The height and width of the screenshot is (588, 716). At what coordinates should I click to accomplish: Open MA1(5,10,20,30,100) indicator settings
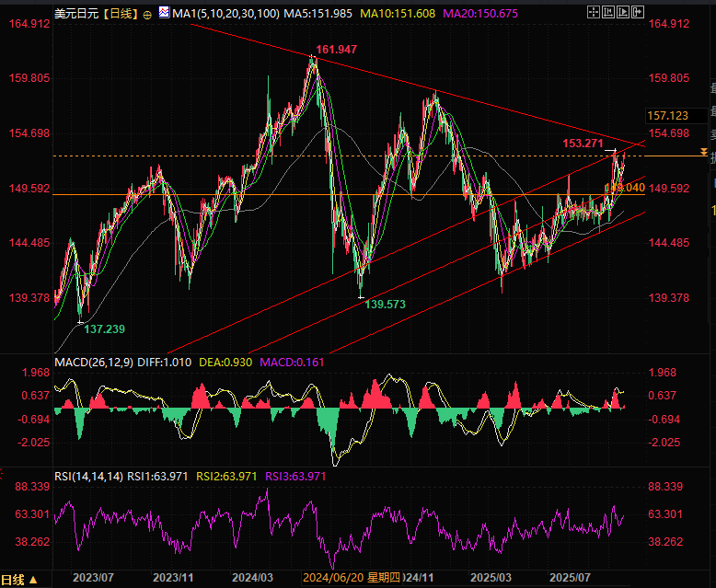point(226,15)
